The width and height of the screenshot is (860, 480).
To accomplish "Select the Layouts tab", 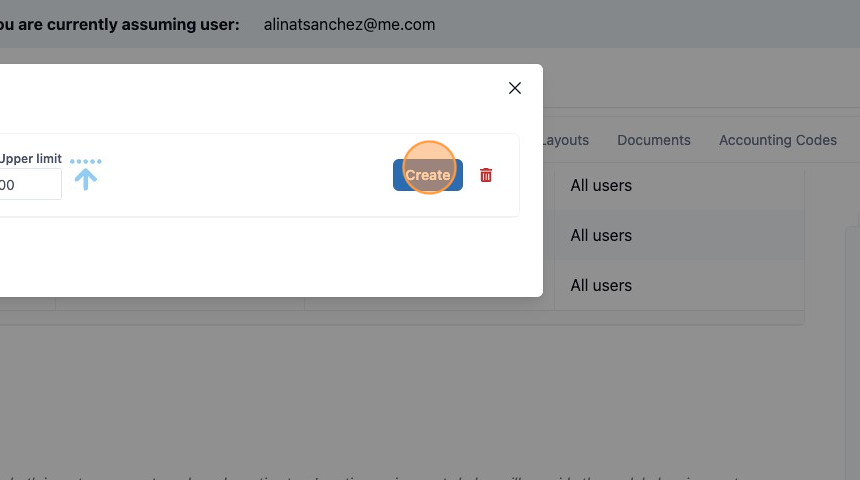I will click(x=565, y=140).
